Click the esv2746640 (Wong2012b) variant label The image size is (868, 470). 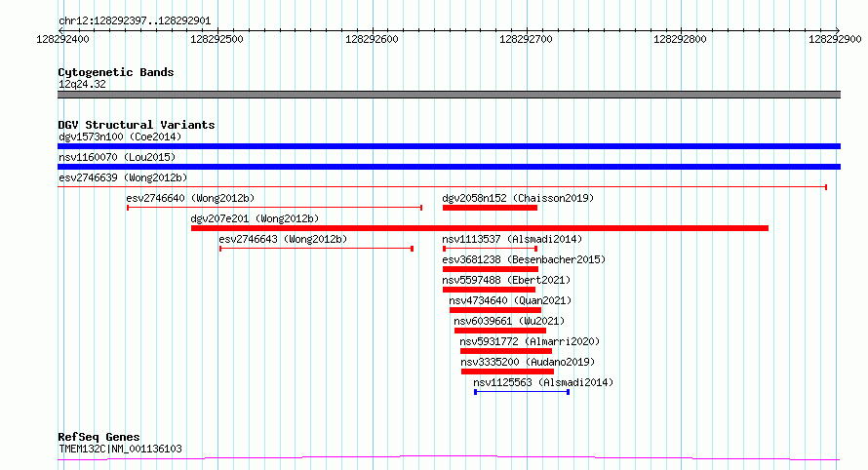(190, 198)
